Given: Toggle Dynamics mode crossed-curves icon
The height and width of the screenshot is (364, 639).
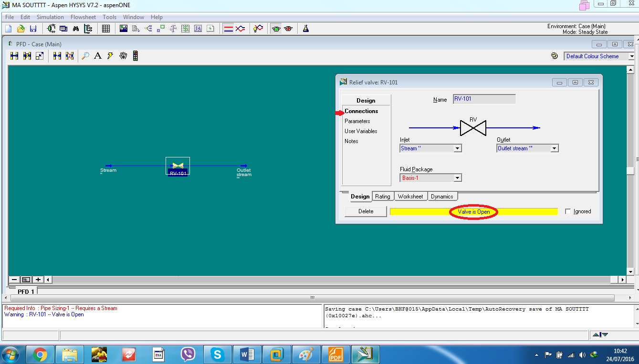Looking at the screenshot, I should tap(240, 29).
